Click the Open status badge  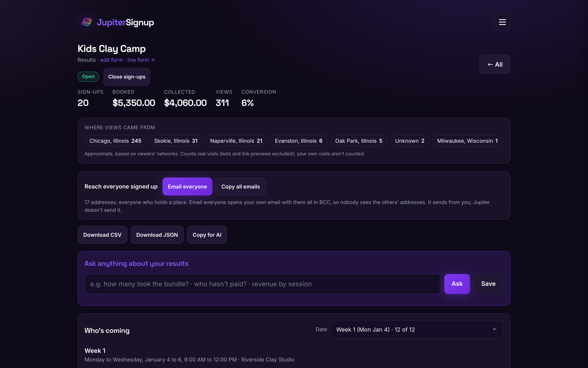pyautogui.click(x=88, y=76)
